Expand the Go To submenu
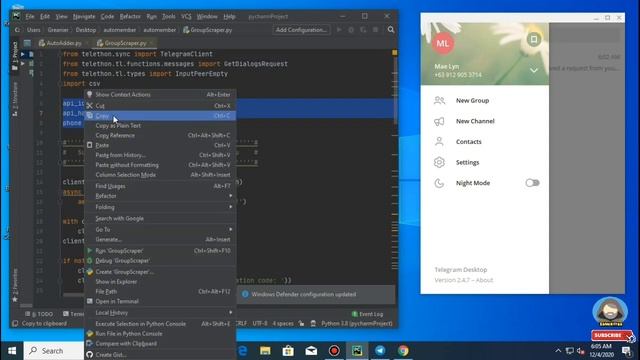The height and width of the screenshot is (360, 640). [x=160, y=230]
